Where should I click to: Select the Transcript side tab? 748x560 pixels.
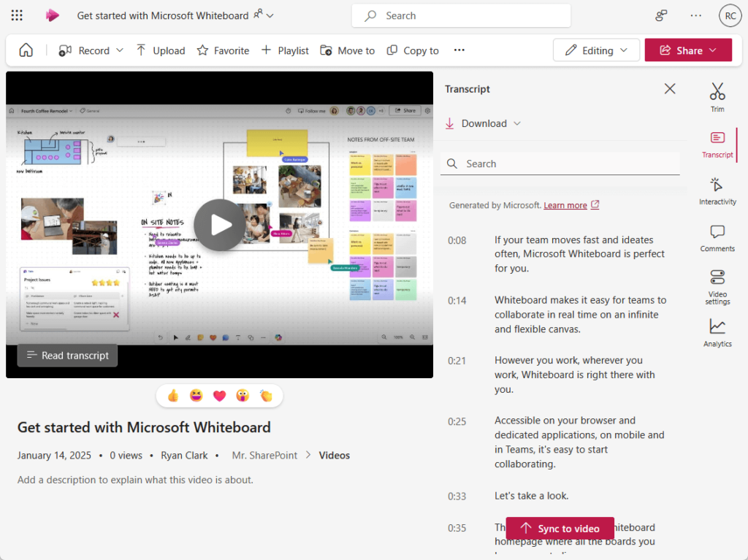717,145
